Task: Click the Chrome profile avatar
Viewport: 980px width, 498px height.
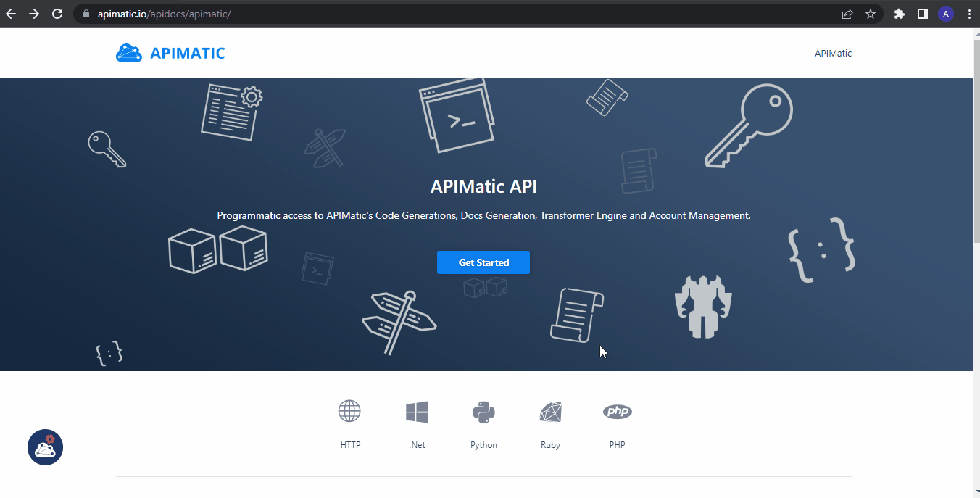Action: pos(945,13)
